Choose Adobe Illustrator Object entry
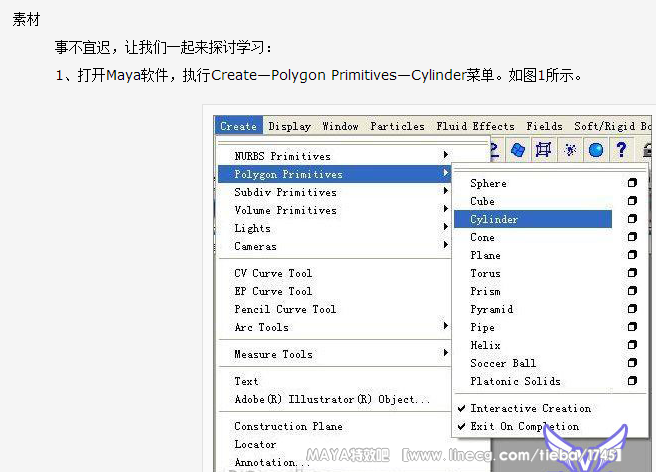Screen dimensions: 656x472 (334, 399)
